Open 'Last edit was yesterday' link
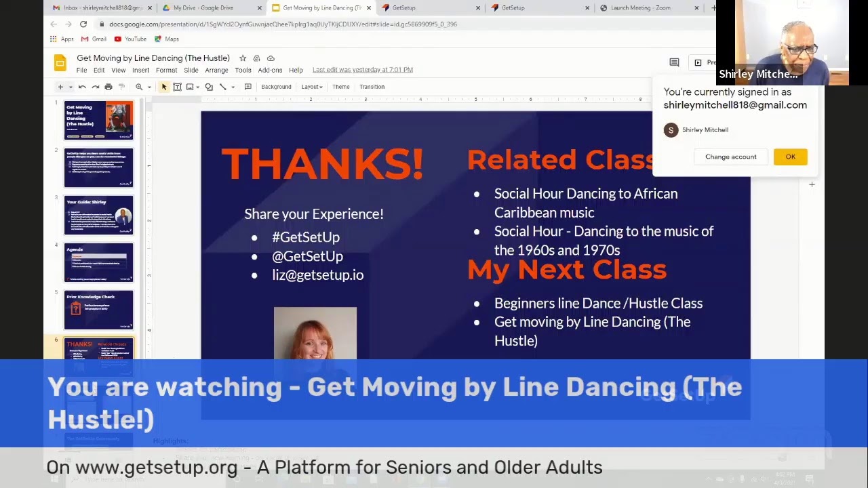This screenshot has width=868, height=488. click(x=362, y=70)
